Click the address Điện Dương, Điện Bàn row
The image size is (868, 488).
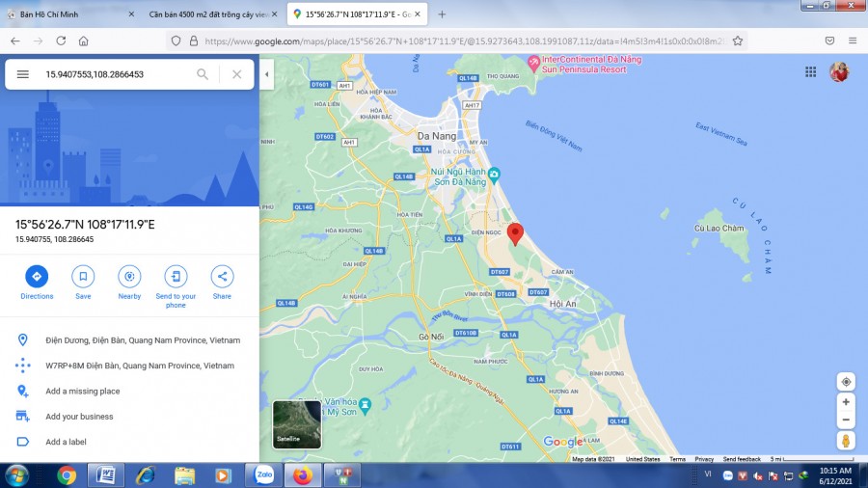129,340
